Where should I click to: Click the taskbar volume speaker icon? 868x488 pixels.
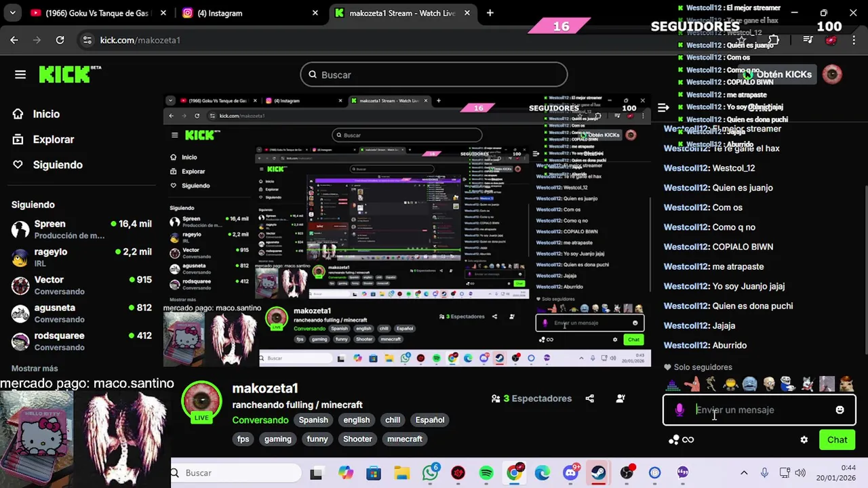[800, 473]
